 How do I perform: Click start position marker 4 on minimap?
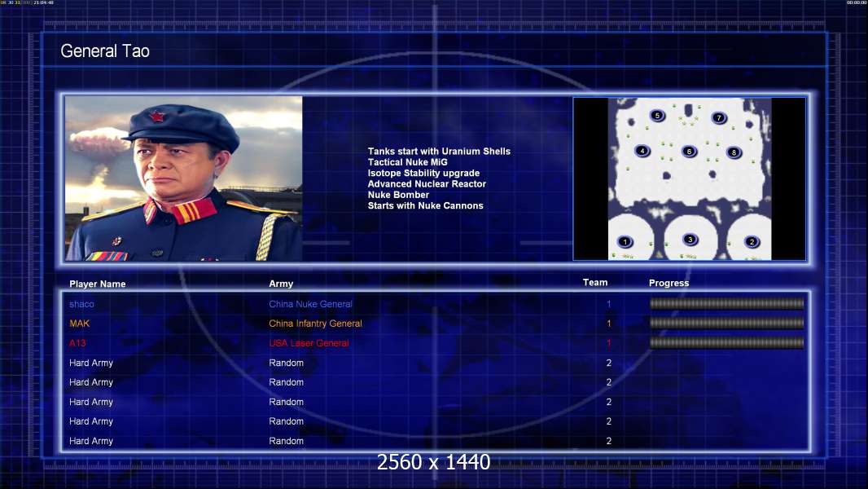642,151
